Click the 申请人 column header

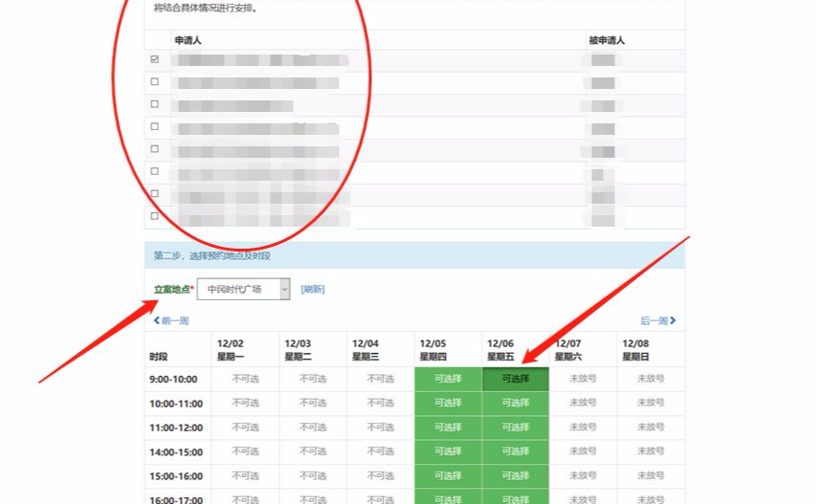tap(188, 40)
